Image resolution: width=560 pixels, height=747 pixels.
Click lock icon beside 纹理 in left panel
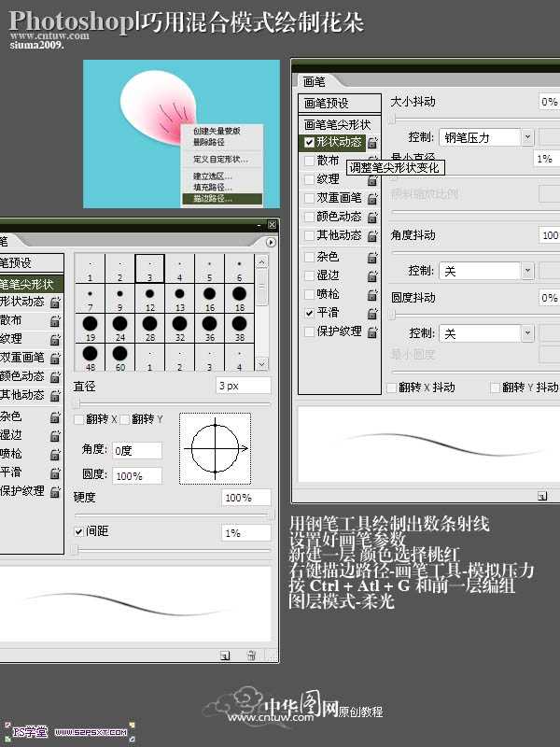(x=55, y=340)
